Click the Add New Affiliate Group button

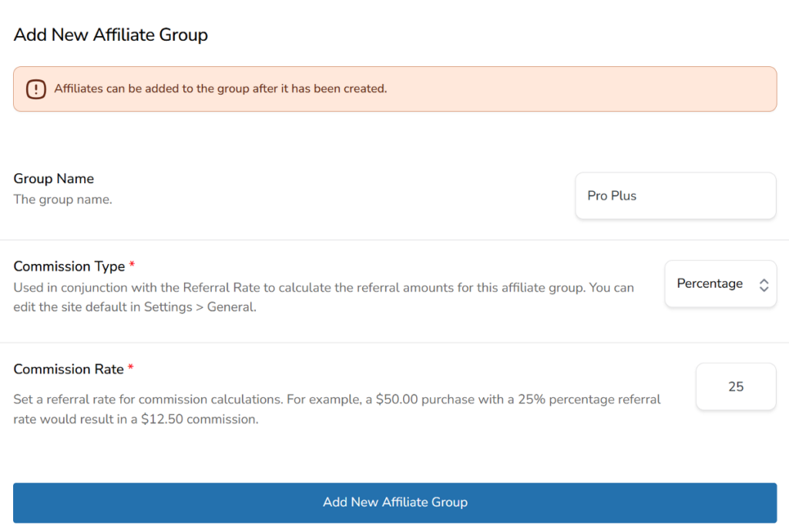point(394,502)
